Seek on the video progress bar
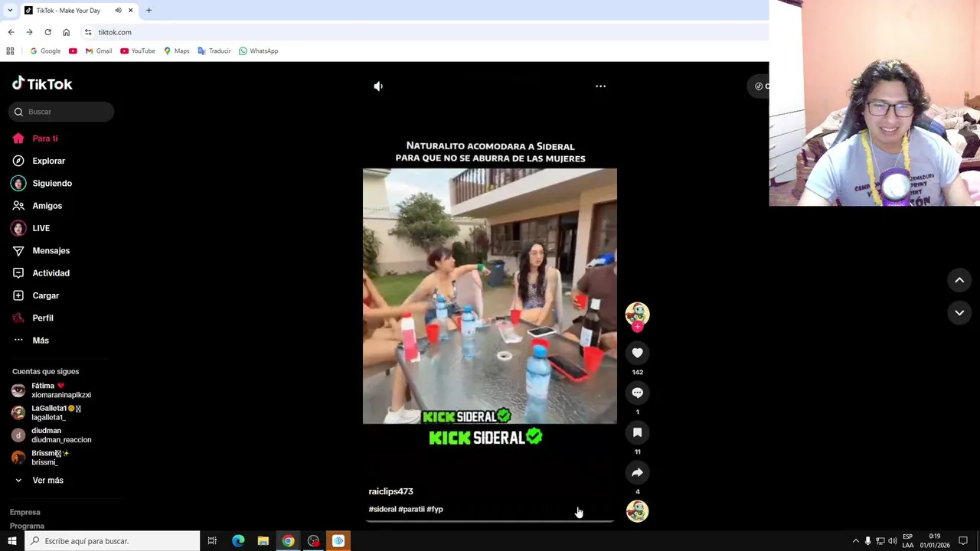 [x=490, y=521]
